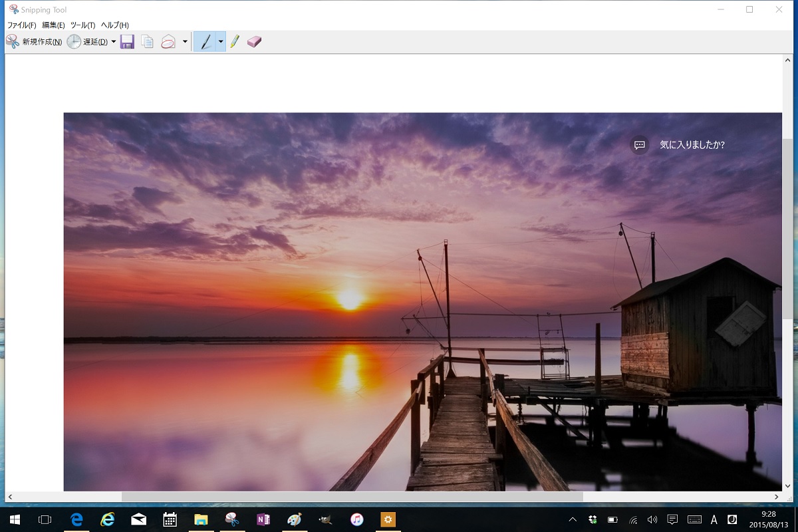This screenshot has height=532, width=798.
Task: Click the horizontal scrollbar thumb
Action: tap(352, 497)
